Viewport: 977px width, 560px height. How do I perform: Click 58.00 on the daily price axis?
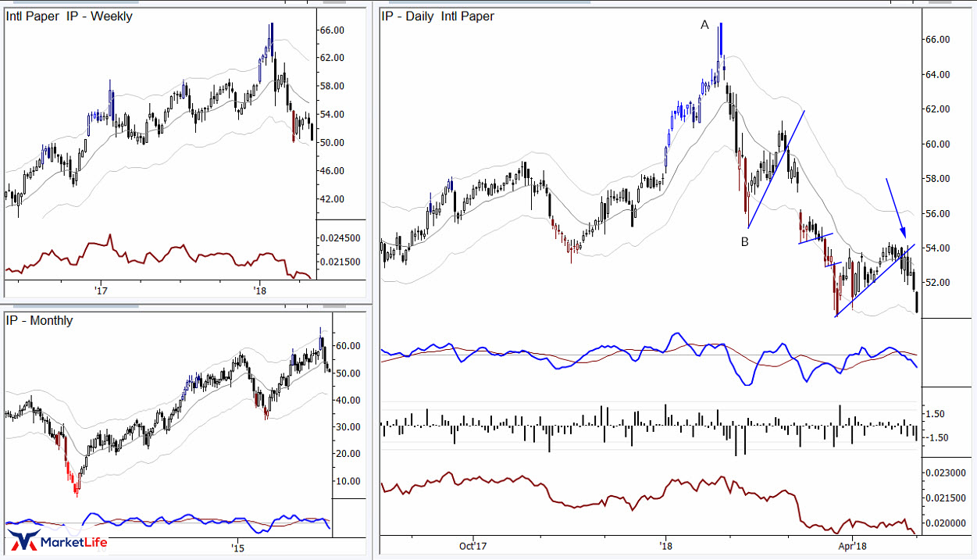click(x=936, y=178)
